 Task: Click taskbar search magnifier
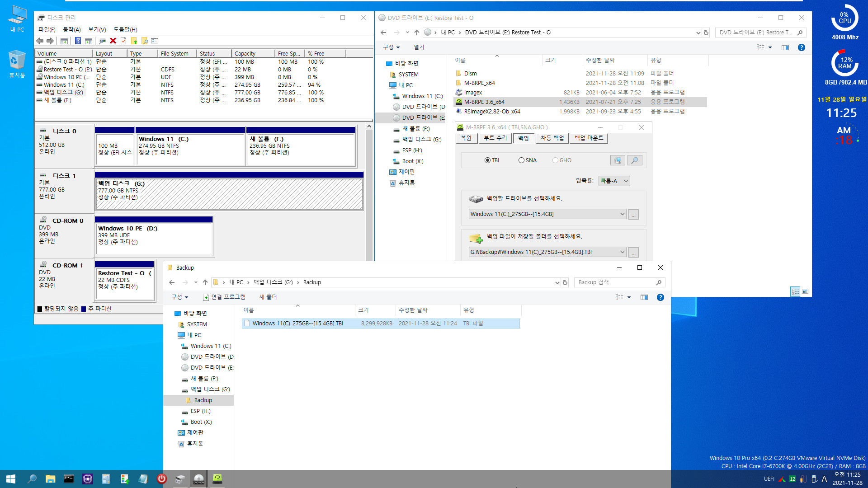[x=32, y=479]
